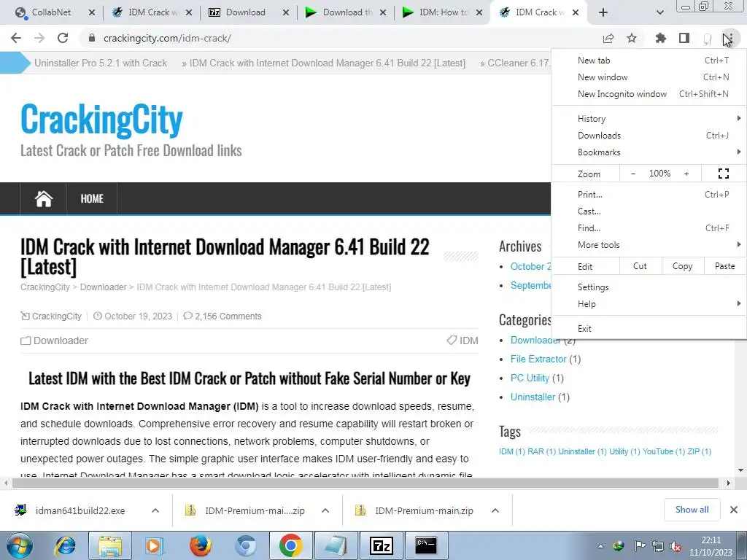The image size is (747, 560).
Task: Click the Chrome three-dot menu button
Action: coord(729,38)
